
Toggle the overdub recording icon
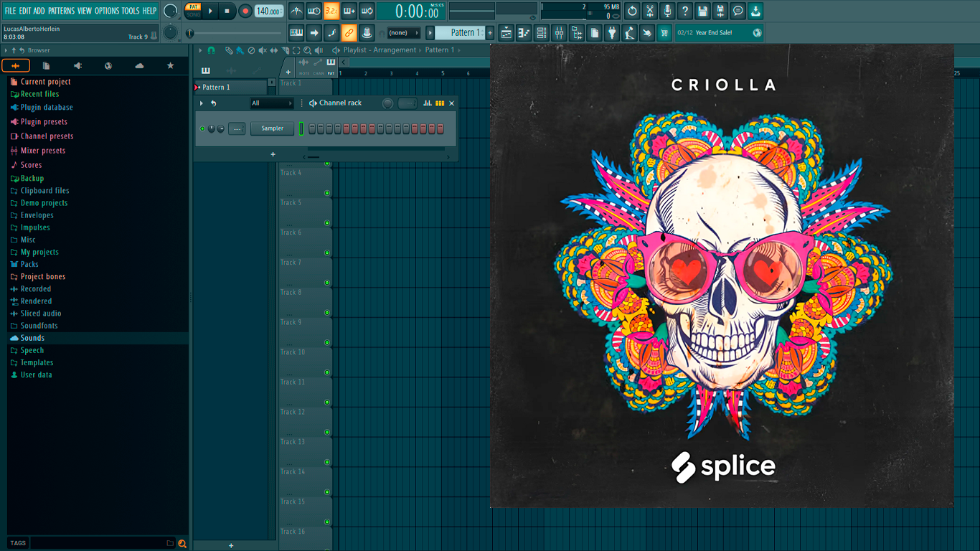tap(349, 11)
